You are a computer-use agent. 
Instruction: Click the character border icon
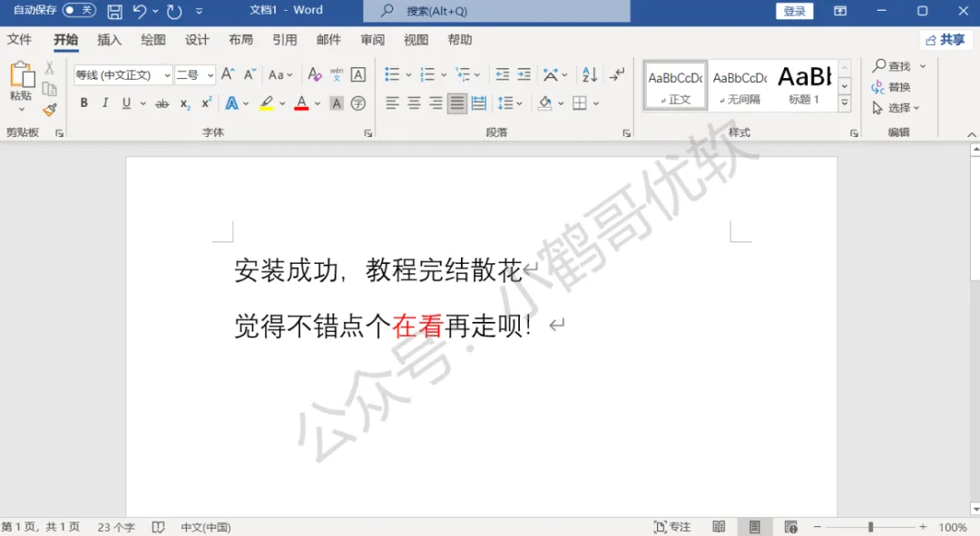pos(358,74)
